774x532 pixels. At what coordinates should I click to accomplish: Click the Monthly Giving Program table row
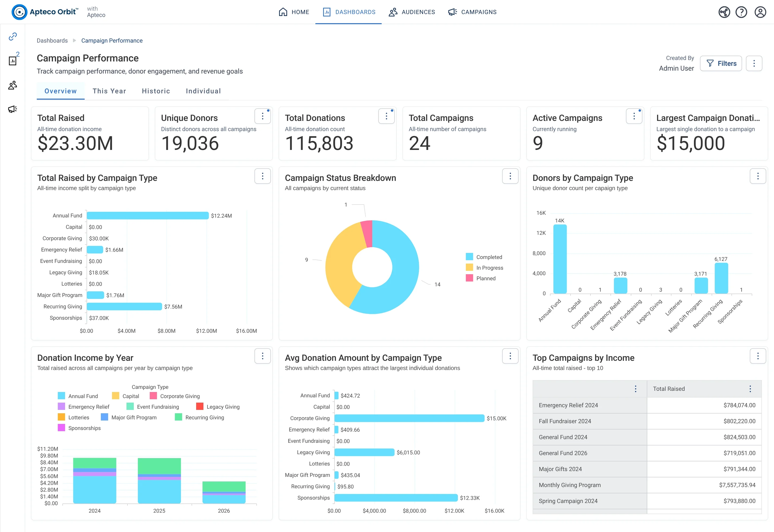click(x=647, y=485)
